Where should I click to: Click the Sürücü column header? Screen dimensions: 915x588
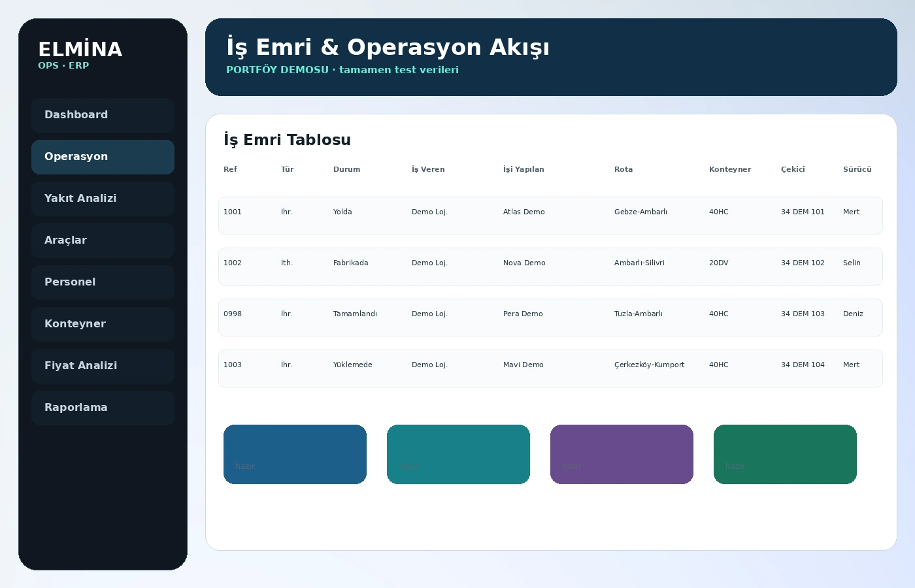pyautogui.click(x=857, y=169)
